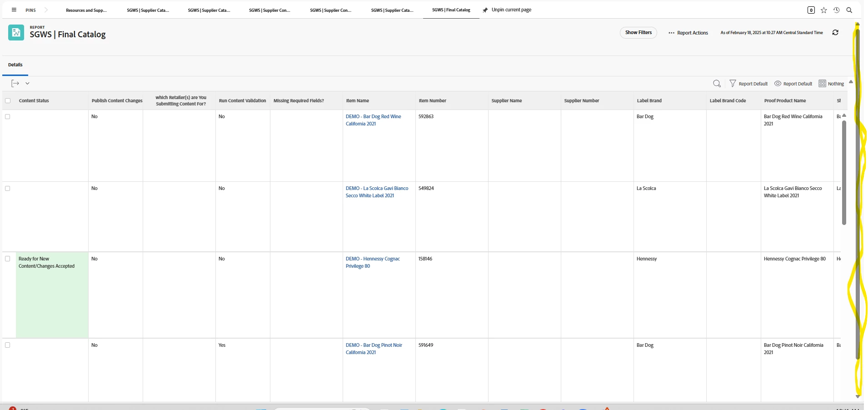Click the pins breadcrumb chevron arrow
Viewport: 868px width, 410px height.
(x=46, y=10)
